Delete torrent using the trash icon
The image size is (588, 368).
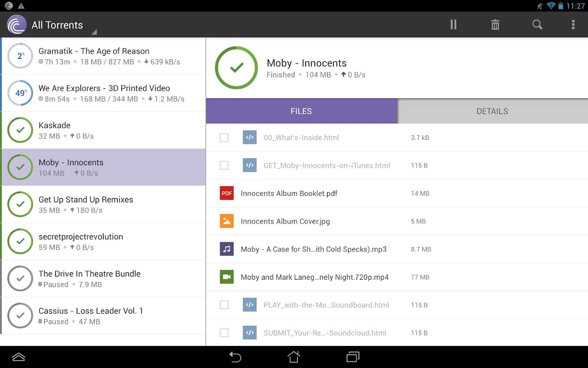[x=495, y=25]
